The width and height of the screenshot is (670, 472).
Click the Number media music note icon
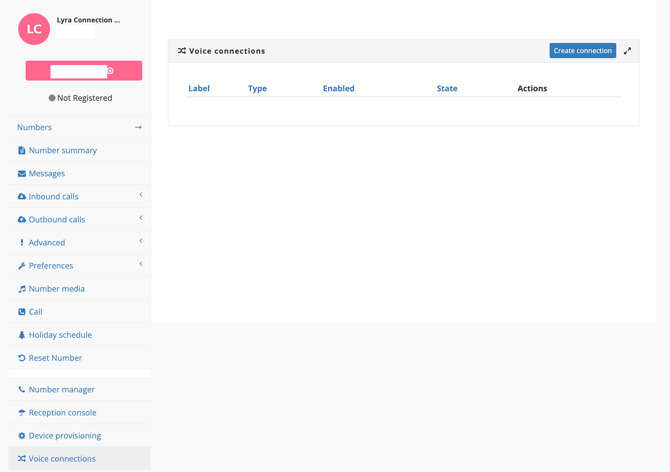22,289
